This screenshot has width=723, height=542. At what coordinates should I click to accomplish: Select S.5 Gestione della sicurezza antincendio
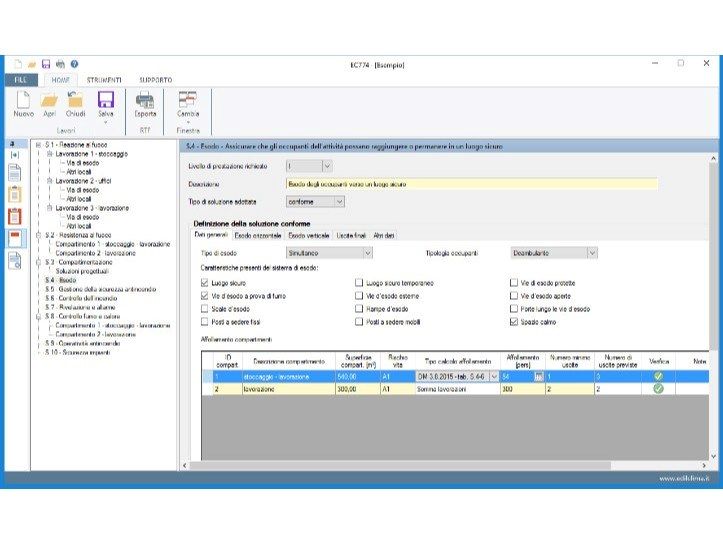pos(101,289)
